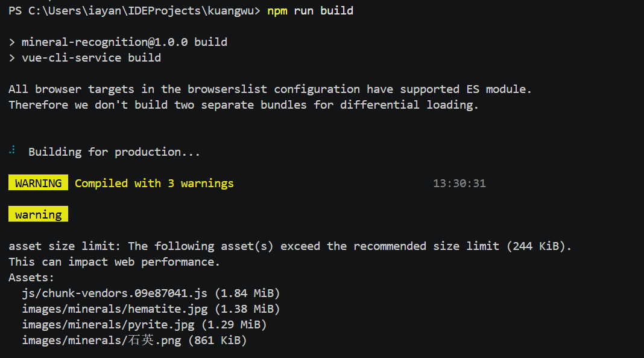The width and height of the screenshot is (644, 358).
Task: Click the npm command in prompt line
Action: [x=277, y=11]
